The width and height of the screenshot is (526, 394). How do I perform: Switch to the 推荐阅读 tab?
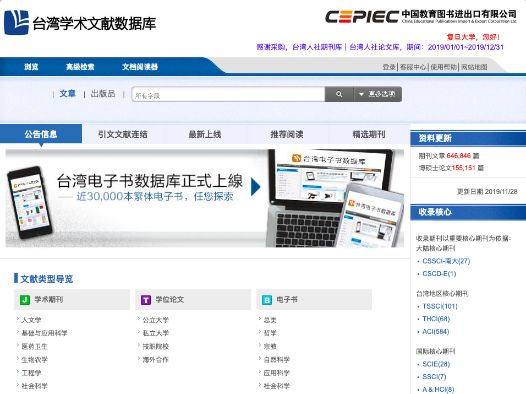click(287, 134)
